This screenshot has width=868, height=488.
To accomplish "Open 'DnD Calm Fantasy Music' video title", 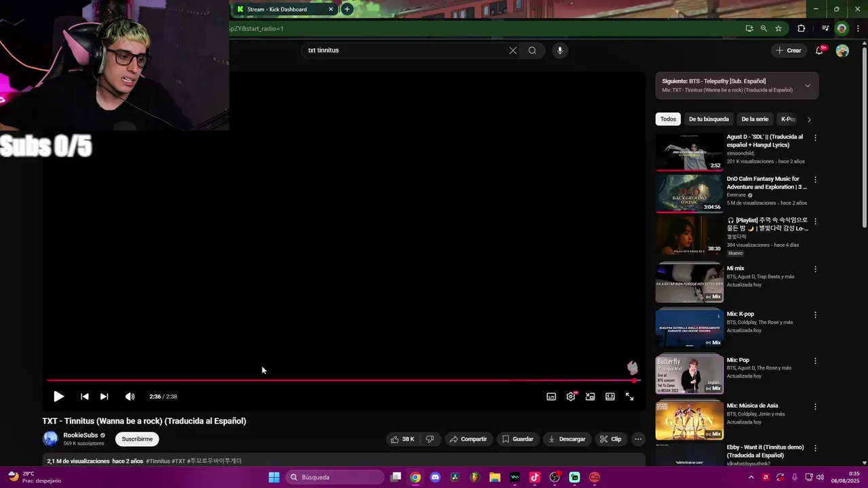I will pos(766,183).
